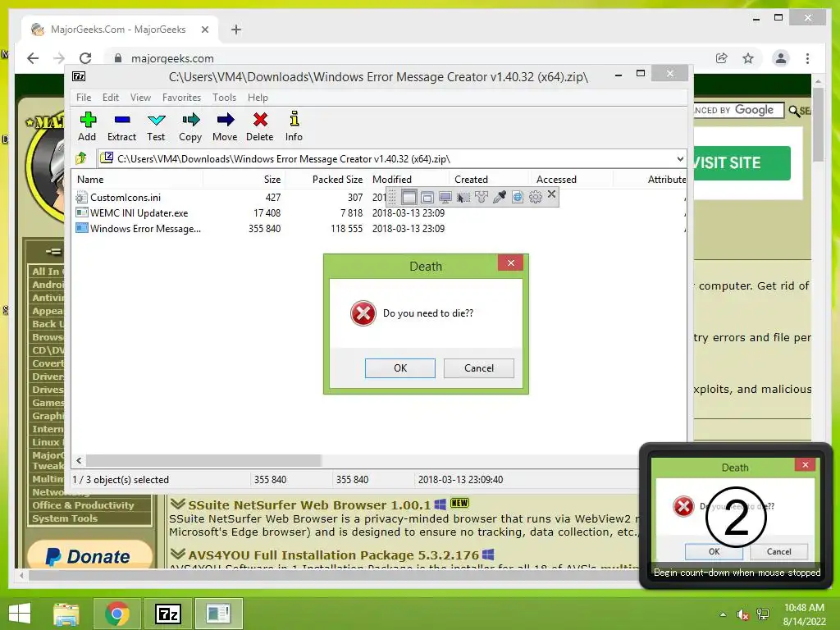This screenshot has width=840, height=630.
Task: Bookmark this page with star icon
Action: 748,58
